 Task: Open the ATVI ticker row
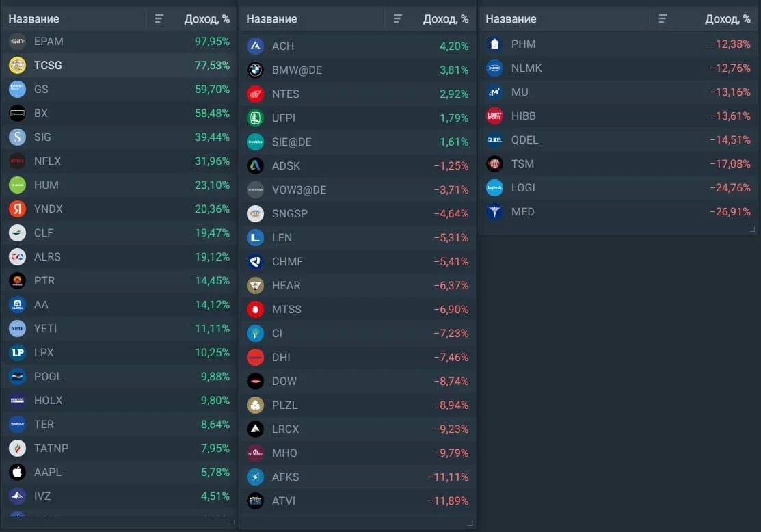(x=357, y=501)
